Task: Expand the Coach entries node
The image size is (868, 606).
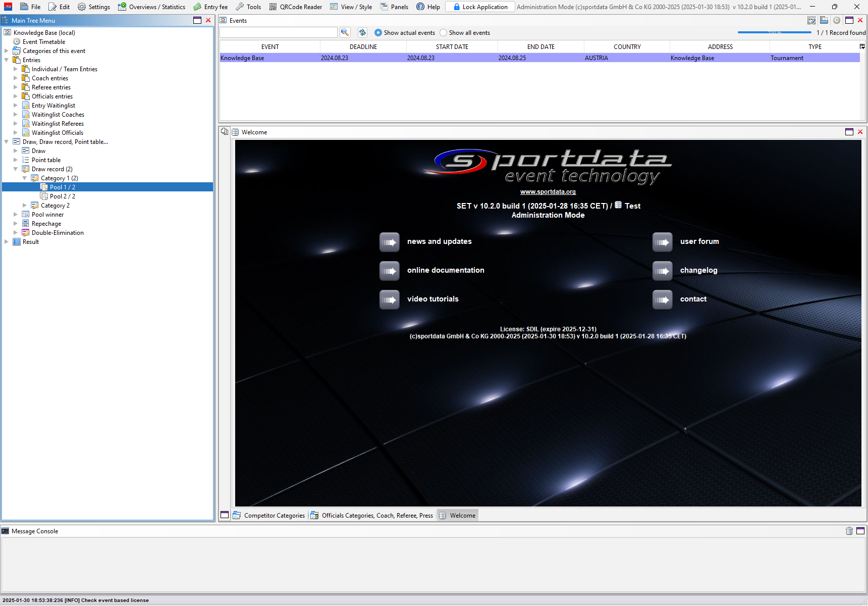Action: click(x=16, y=78)
